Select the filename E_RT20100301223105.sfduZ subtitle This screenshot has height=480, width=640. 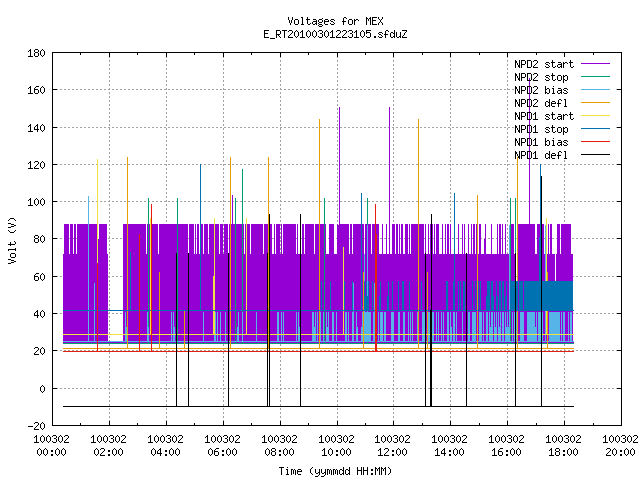[335, 34]
